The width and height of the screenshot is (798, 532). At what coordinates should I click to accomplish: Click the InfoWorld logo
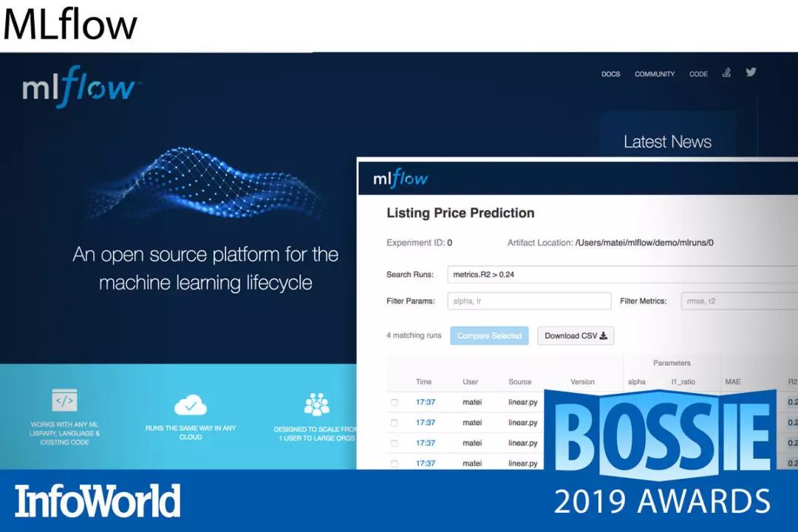pyautogui.click(x=98, y=502)
